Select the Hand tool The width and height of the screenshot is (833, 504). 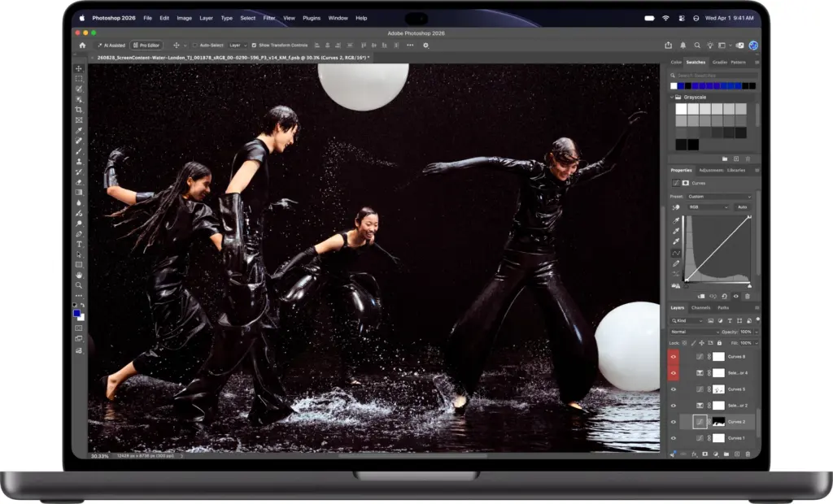point(79,275)
